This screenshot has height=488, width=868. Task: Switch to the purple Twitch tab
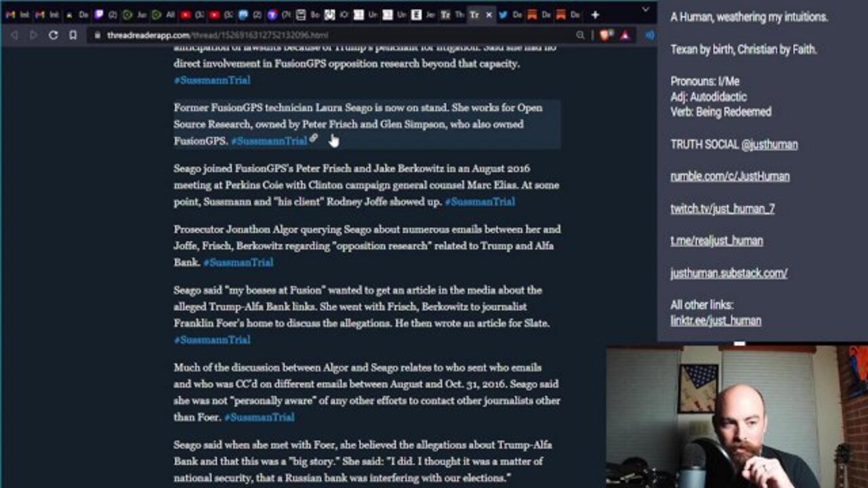pyautogui.click(x=105, y=14)
